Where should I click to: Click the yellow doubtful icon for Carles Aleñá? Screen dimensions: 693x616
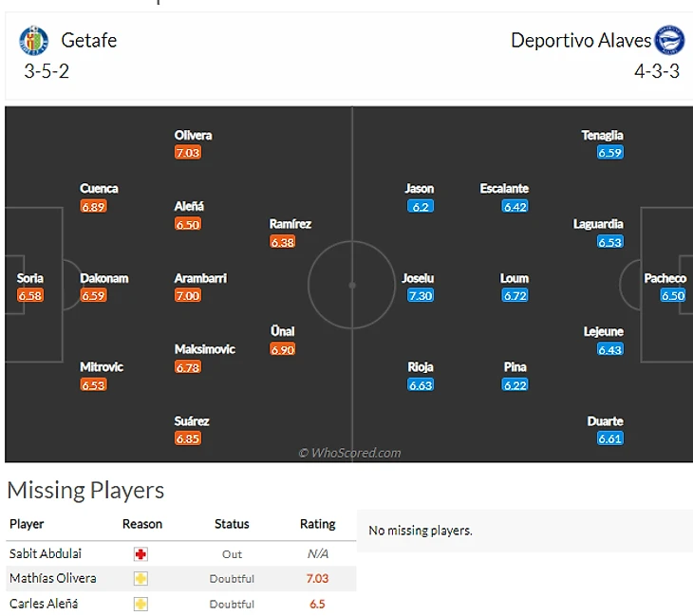coord(140,603)
